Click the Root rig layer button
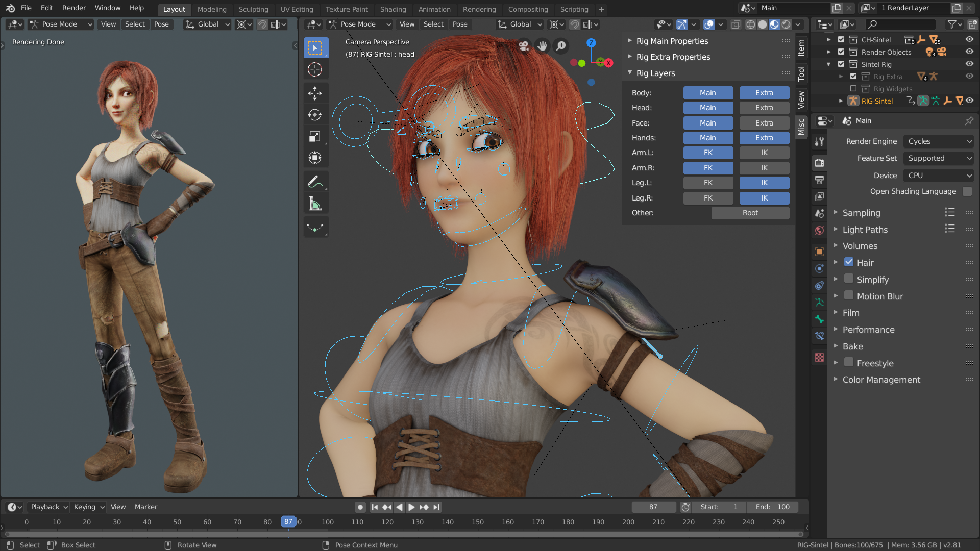This screenshot has width=980, height=551. [750, 213]
